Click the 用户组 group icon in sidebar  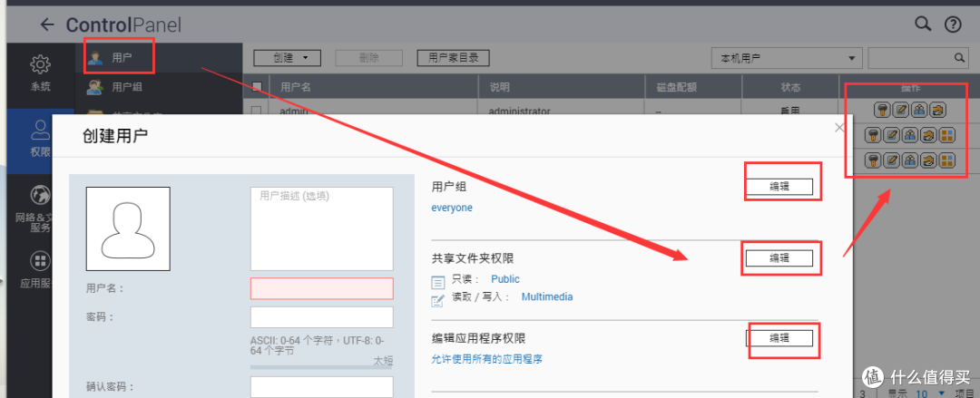(95, 87)
